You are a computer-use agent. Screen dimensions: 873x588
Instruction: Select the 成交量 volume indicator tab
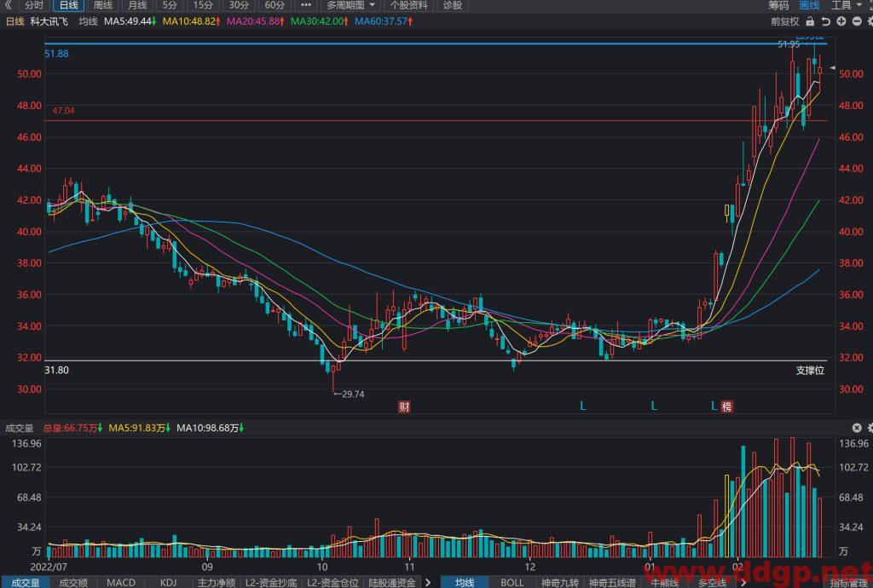tap(25, 582)
